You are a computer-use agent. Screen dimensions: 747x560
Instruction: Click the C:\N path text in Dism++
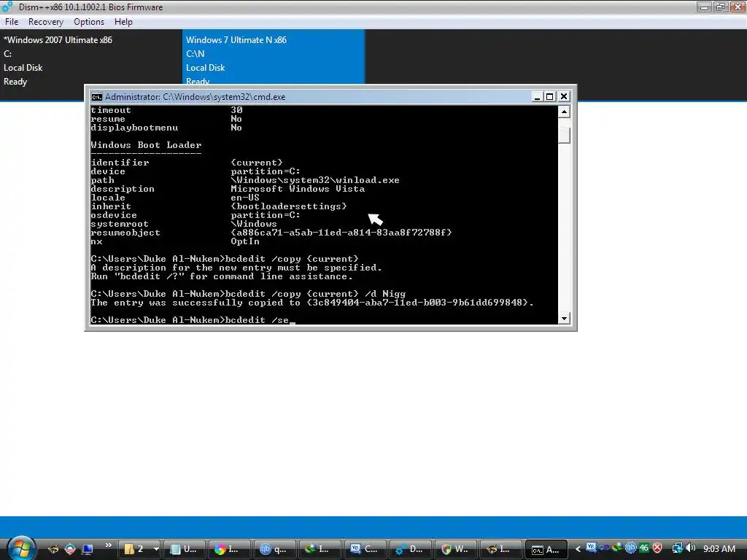tap(195, 54)
